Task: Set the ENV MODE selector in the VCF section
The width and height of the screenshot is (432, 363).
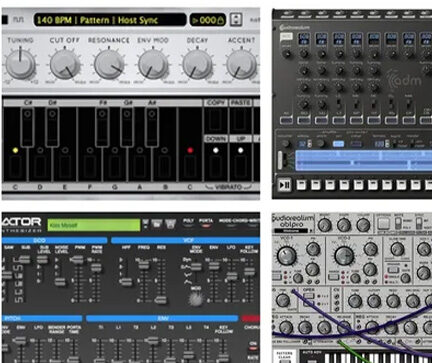Action: coord(196,267)
